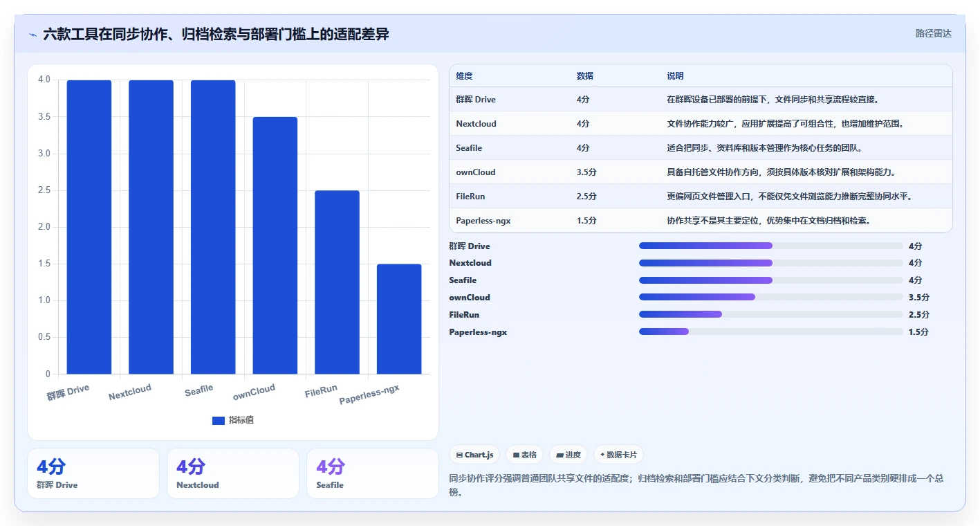
Task: Click the 群晖 Drive x-axis label in the chart
Action: coord(68,392)
